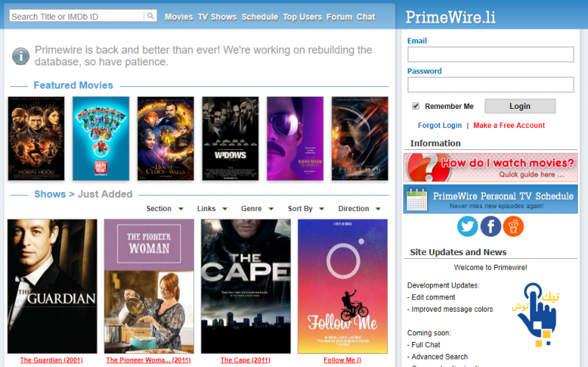Click the Shows breadcrumb heading link
Viewport: 588px width, 367px height.
[x=50, y=194]
